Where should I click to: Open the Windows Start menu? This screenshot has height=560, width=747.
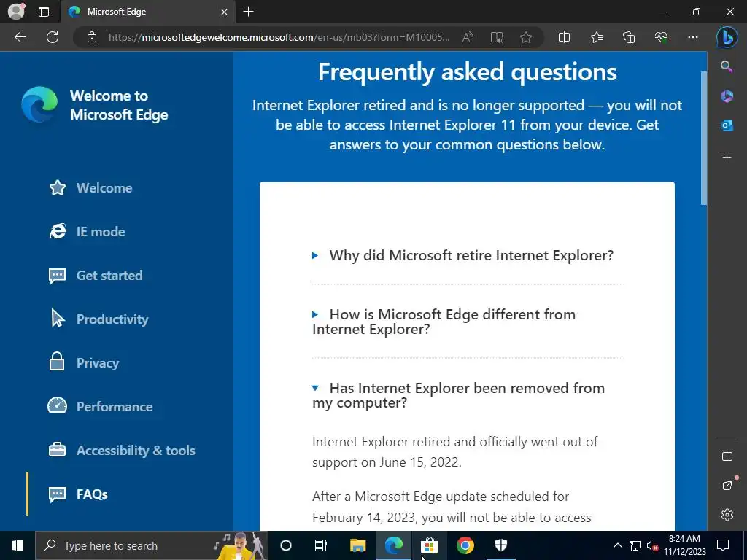[18, 545]
